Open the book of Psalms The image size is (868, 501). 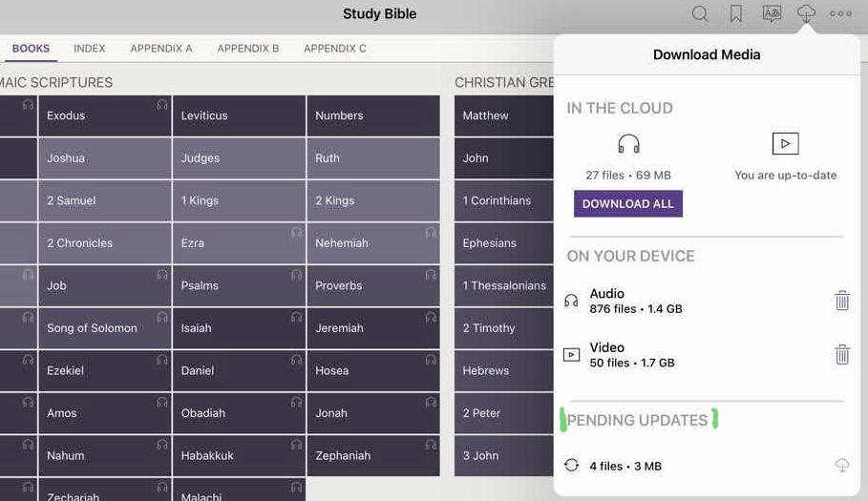click(239, 286)
